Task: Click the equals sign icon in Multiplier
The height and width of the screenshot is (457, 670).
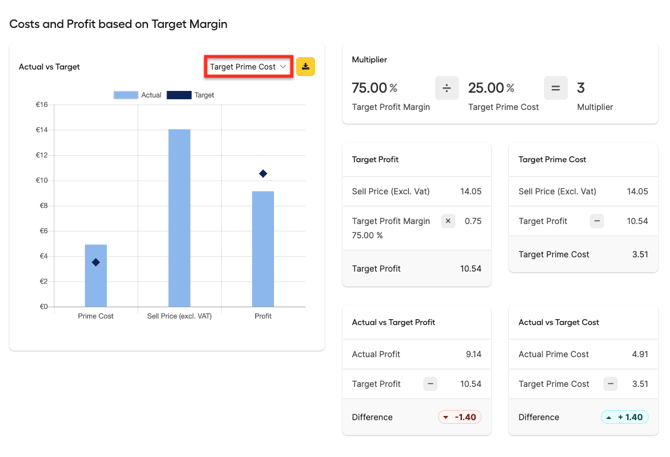Action: click(555, 88)
